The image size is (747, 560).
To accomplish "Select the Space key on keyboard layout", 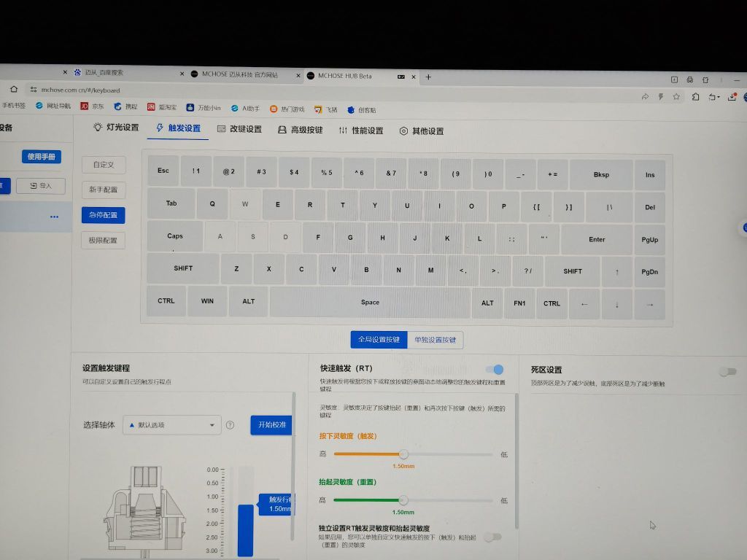I will tap(370, 303).
